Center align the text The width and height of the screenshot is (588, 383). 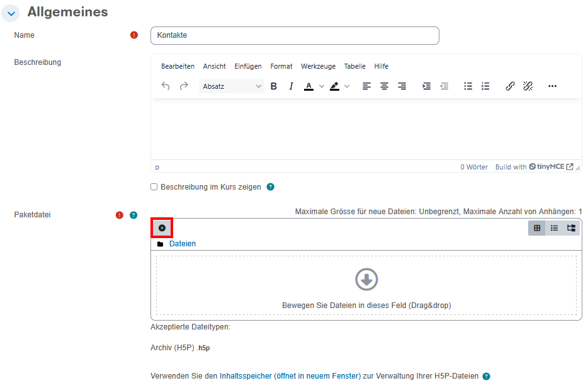[x=384, y=86]
